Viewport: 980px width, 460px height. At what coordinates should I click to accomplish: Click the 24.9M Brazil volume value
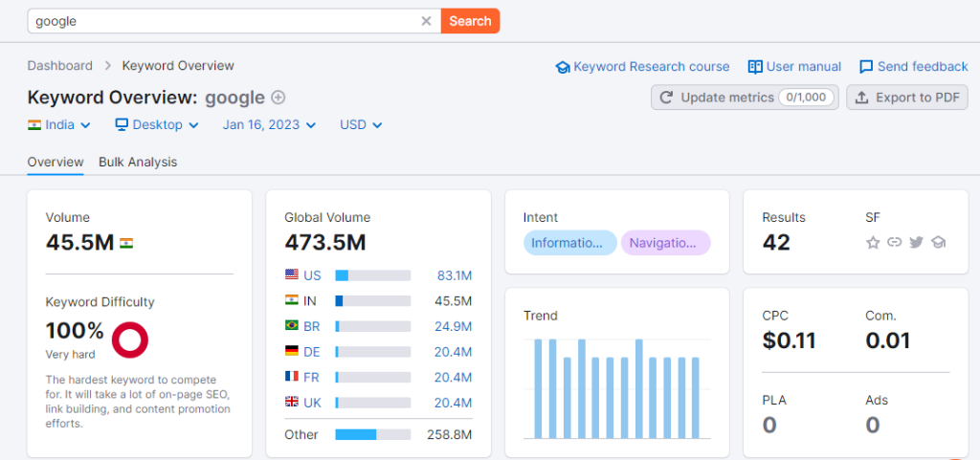(453, 326)
